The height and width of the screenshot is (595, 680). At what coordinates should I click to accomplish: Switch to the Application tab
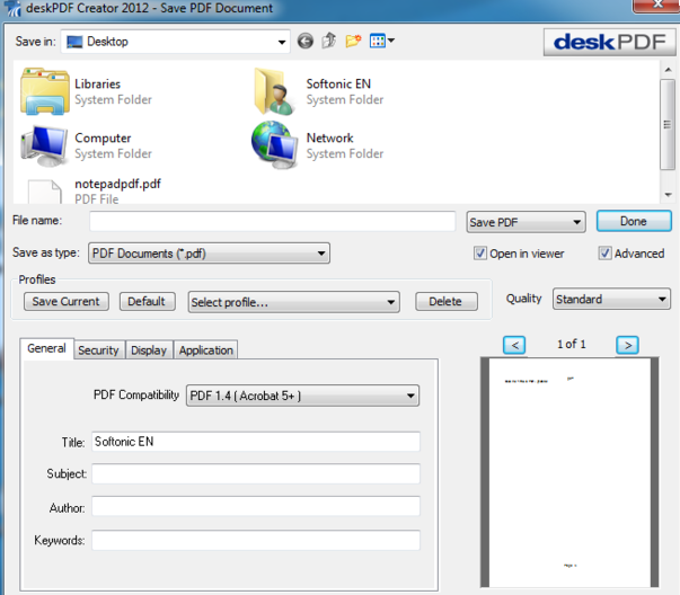(206, 350)
